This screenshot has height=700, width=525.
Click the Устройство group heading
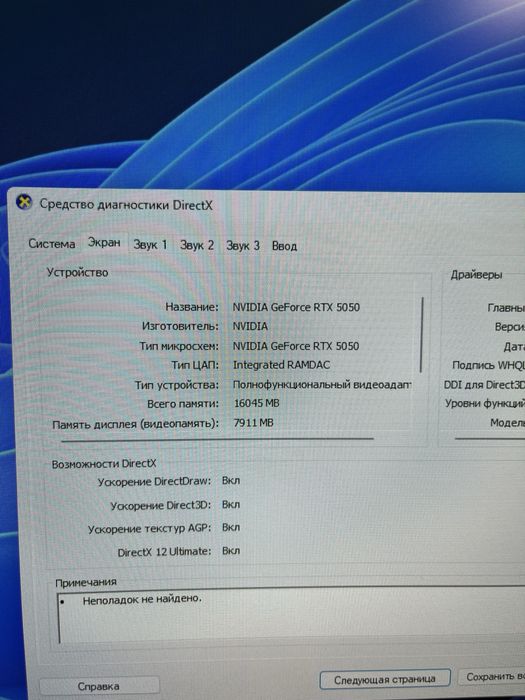coord(78,272)
